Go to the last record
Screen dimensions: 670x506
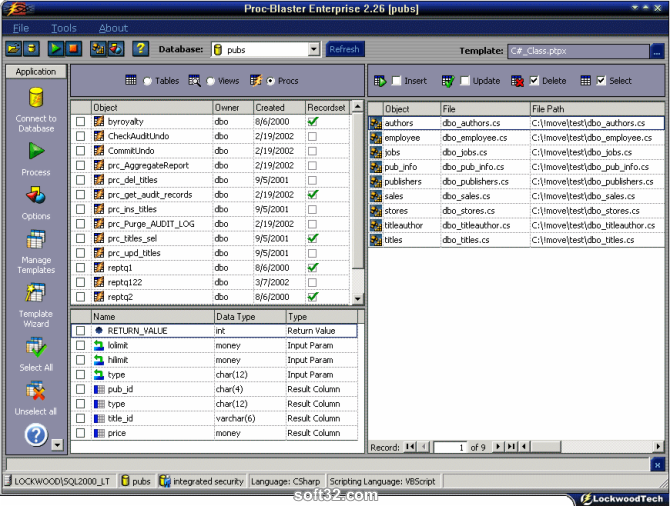tap(511, 447)
